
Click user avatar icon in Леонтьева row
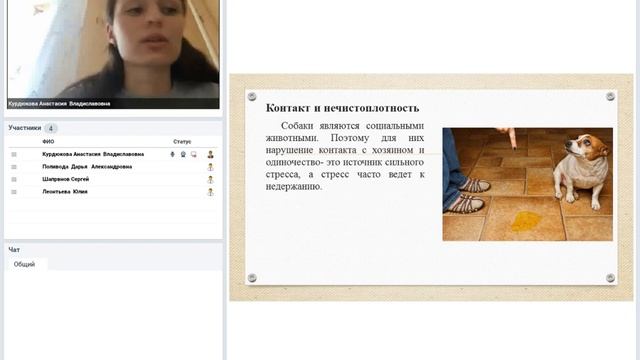point(210,192)
